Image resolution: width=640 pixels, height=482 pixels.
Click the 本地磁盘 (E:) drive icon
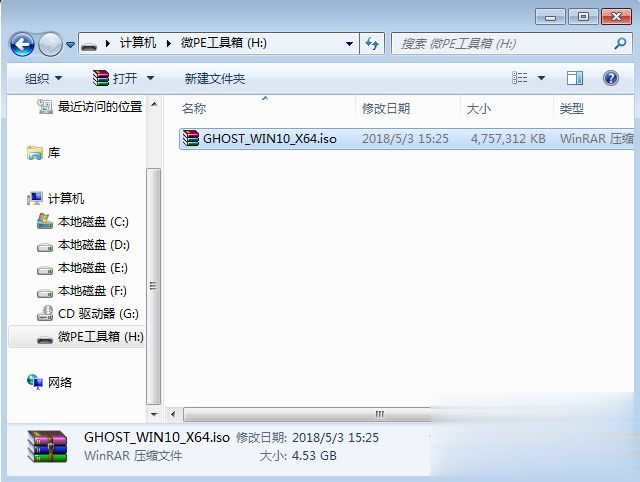[x=45, y=271]
